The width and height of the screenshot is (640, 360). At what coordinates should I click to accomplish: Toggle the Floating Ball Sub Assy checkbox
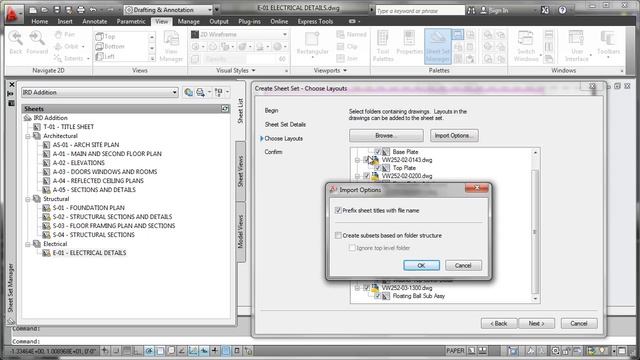coord(377,296)
